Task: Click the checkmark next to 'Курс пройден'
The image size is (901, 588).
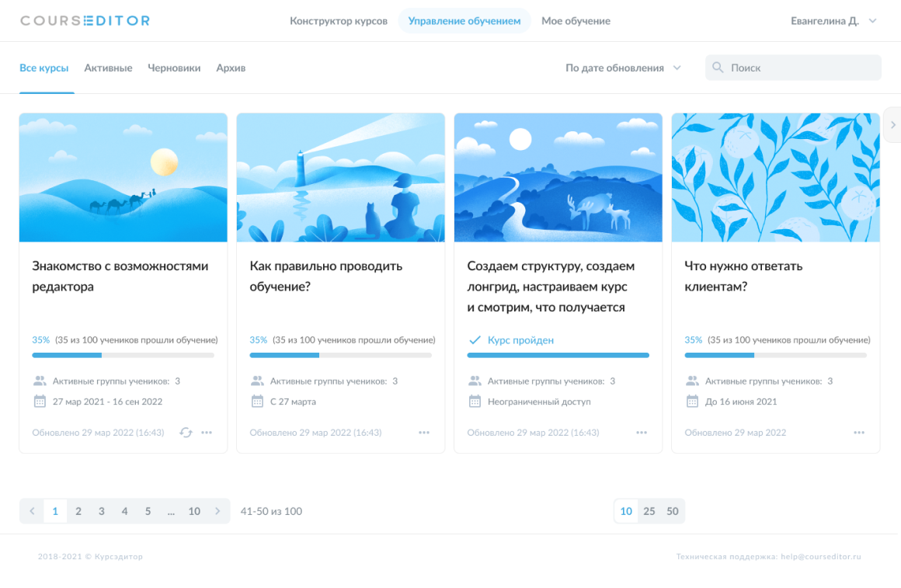Action: [475, 339]
